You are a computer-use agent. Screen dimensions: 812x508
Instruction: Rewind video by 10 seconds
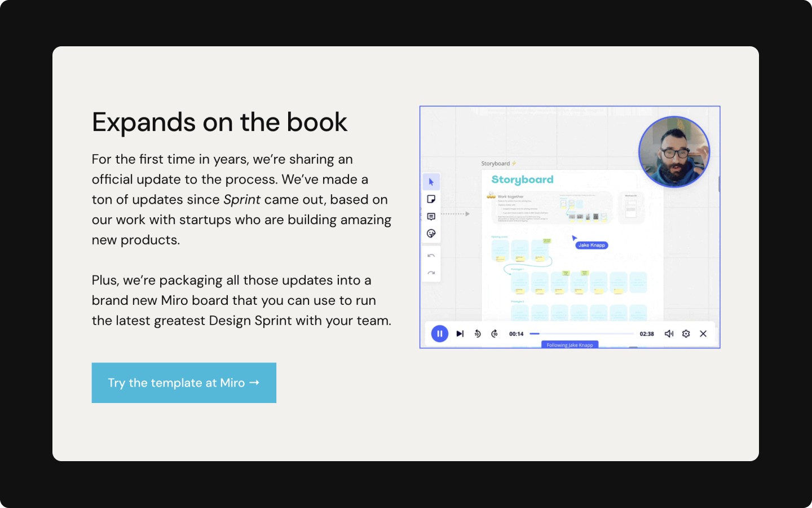pos(478,334)
